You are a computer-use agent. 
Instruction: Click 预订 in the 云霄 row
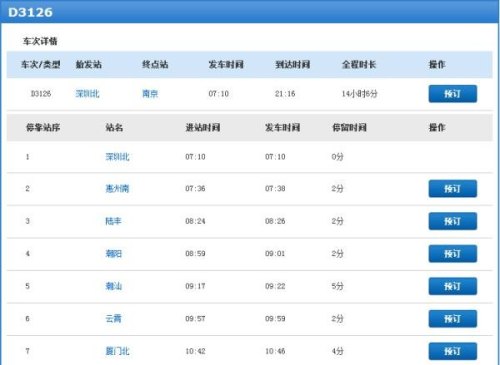click(x=453, y=319)
